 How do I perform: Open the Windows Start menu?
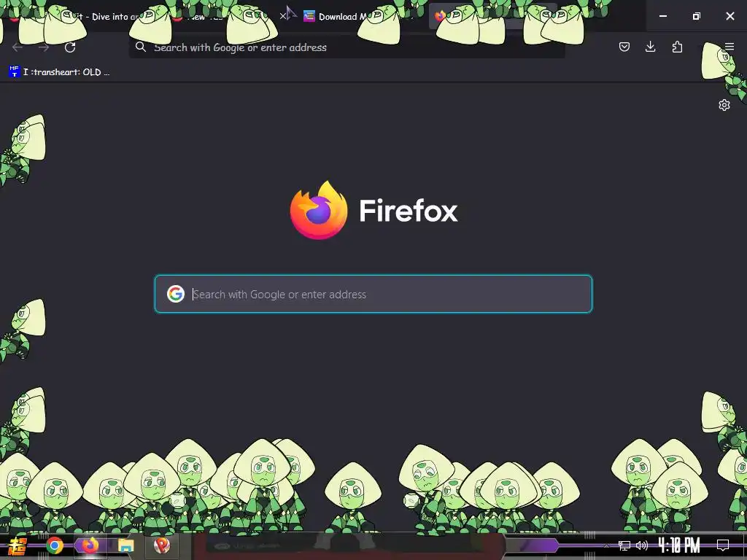click(17, 545)
